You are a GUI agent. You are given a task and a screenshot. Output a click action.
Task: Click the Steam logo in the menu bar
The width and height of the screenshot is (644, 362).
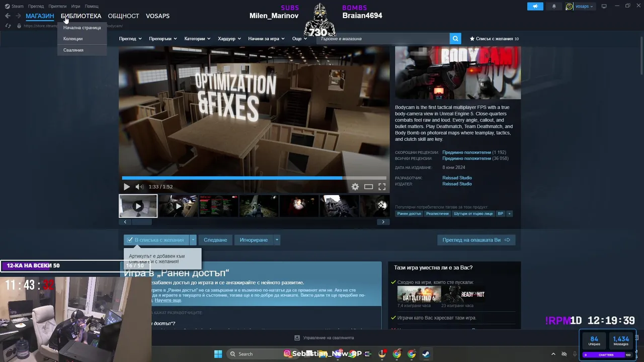(x=8, y=6)
